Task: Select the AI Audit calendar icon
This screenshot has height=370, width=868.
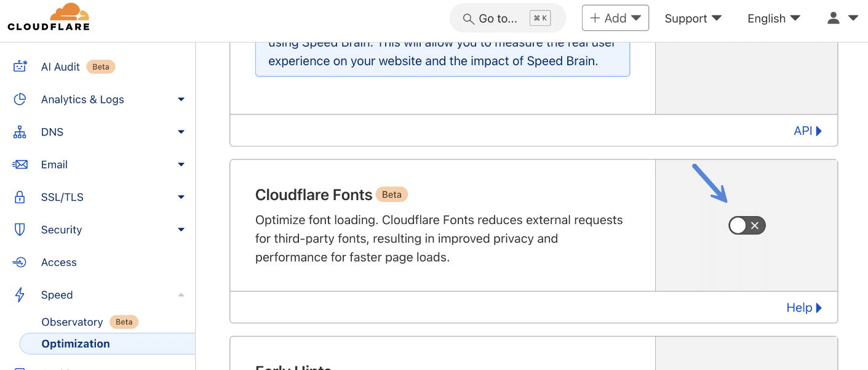Action: [20, 66]
